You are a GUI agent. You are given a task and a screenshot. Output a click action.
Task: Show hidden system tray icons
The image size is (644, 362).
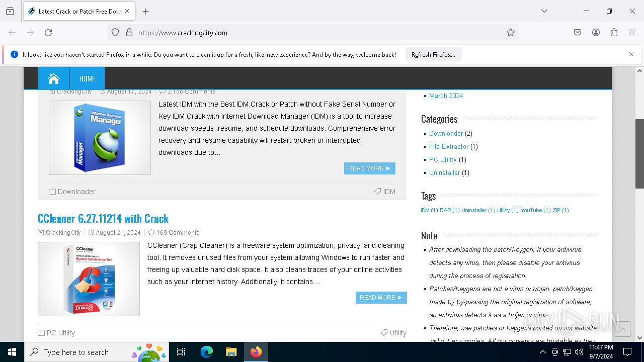[542, 352]
